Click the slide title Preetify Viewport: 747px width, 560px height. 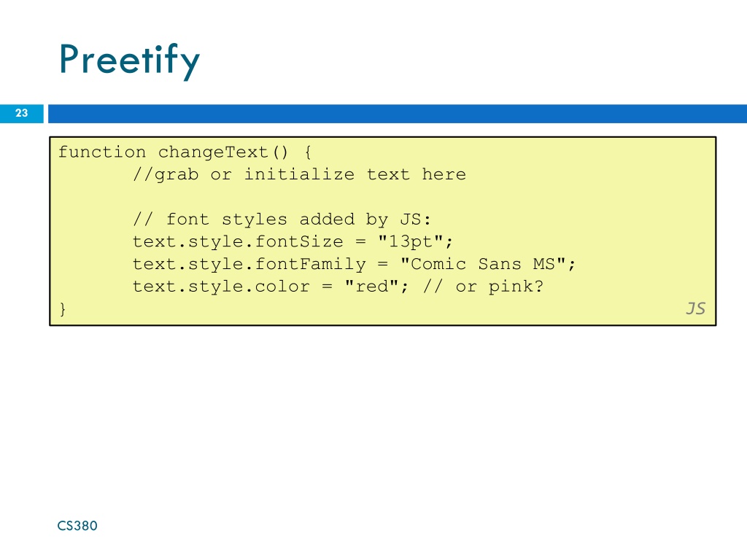(129, 61)
